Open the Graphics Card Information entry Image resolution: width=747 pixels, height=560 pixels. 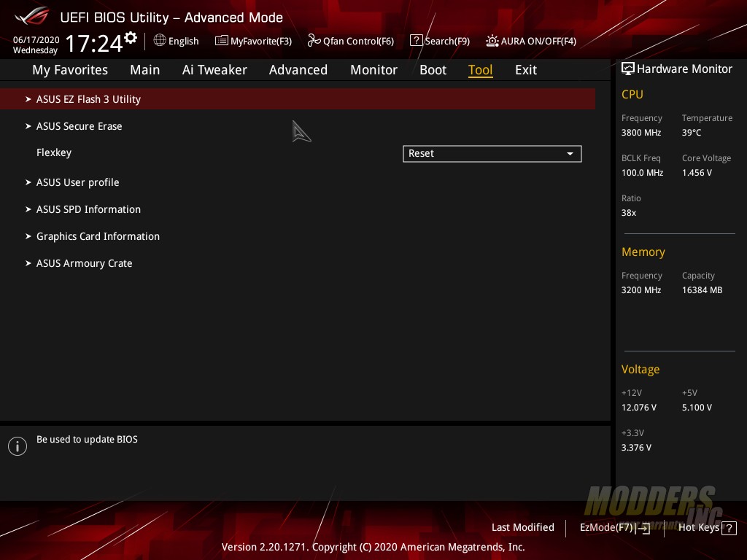coord(98,236)
